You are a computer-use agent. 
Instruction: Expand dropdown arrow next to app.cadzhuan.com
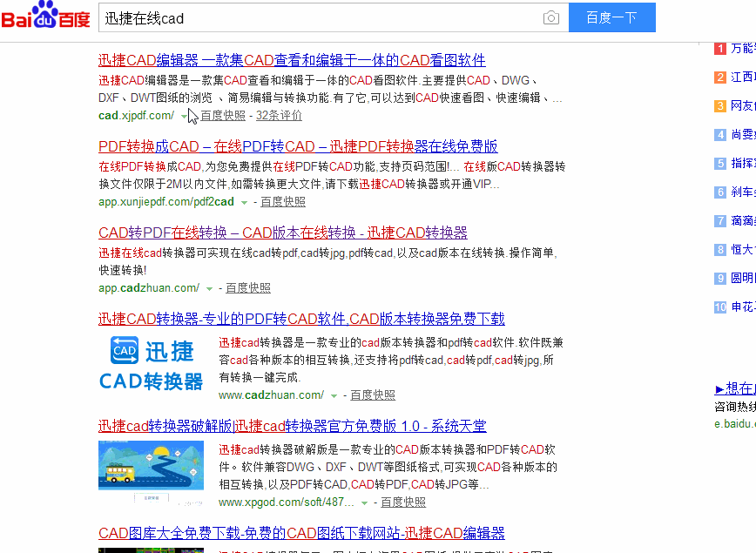(209, 289)
